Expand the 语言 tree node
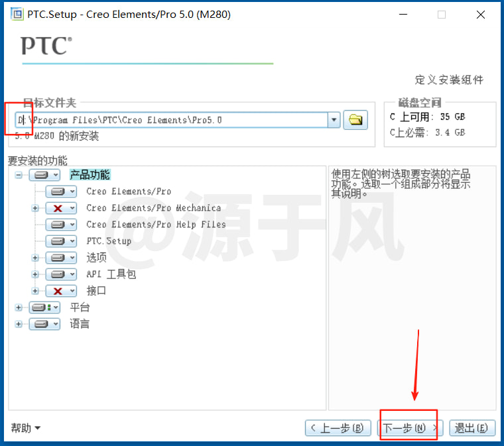 19,324
